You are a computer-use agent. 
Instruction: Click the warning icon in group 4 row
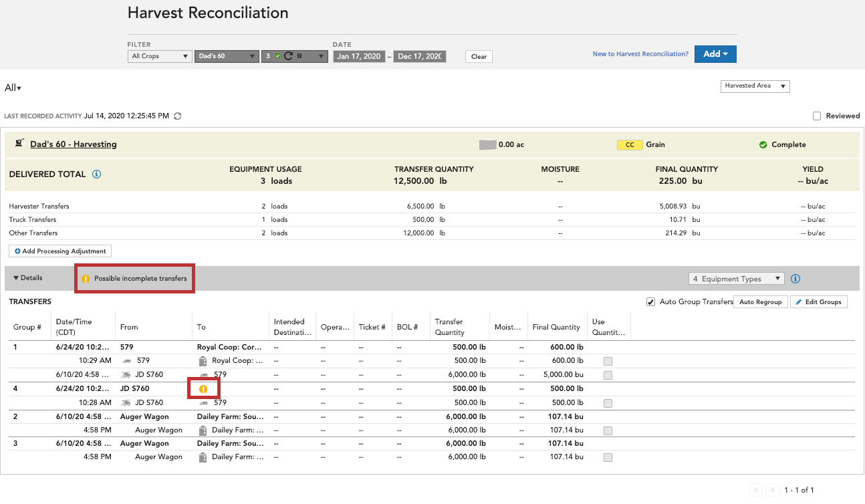point(203,389)
